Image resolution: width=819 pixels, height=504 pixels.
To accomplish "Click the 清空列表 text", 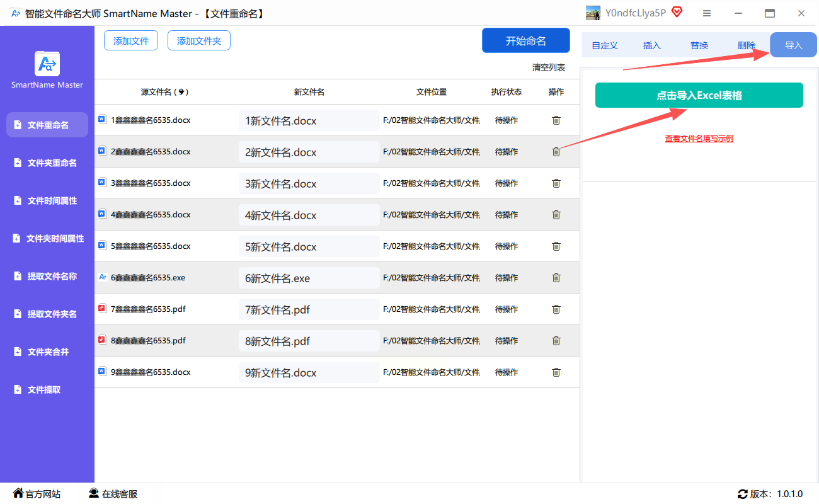I will pyautogui.click(x=548, y=67).
